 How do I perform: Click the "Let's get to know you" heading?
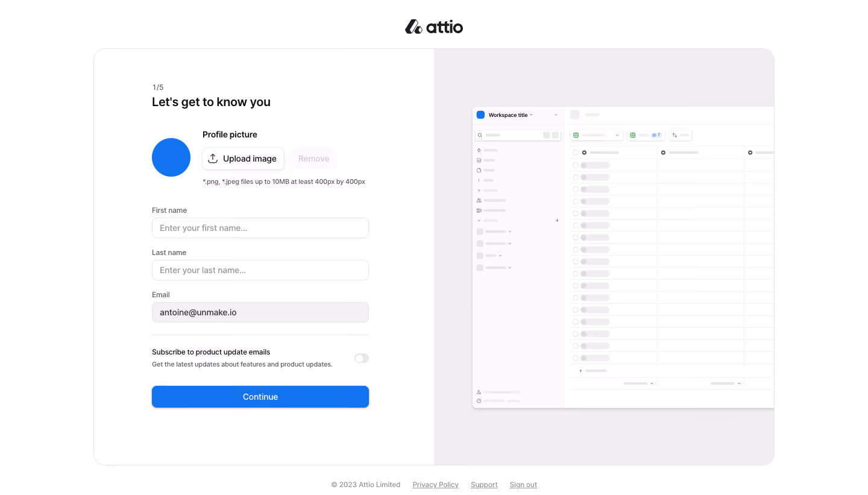tap(211, 102)
